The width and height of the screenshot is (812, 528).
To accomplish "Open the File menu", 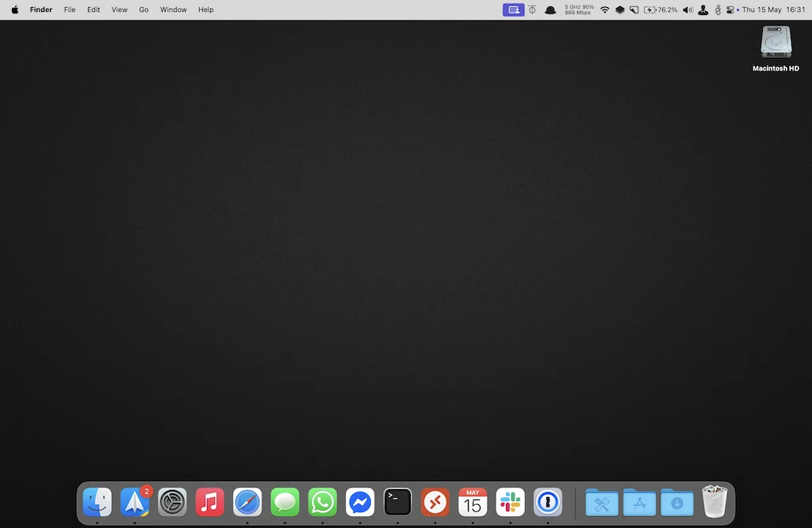I will (x=70, y=10).
